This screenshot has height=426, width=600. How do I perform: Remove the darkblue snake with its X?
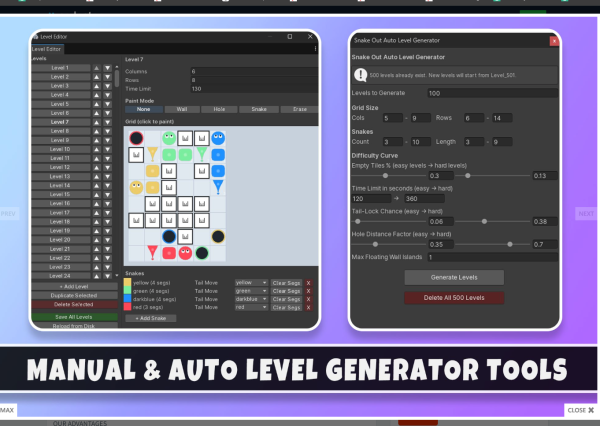[x=308, y=299]
